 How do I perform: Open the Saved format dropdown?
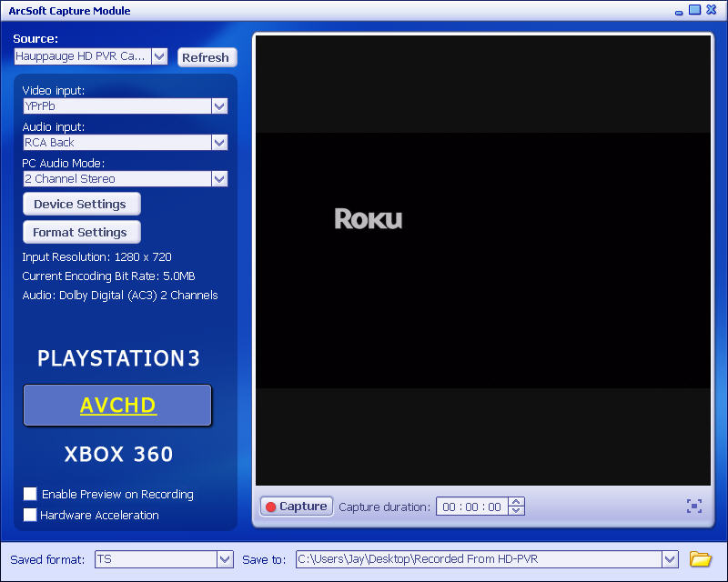coord(225,559)
